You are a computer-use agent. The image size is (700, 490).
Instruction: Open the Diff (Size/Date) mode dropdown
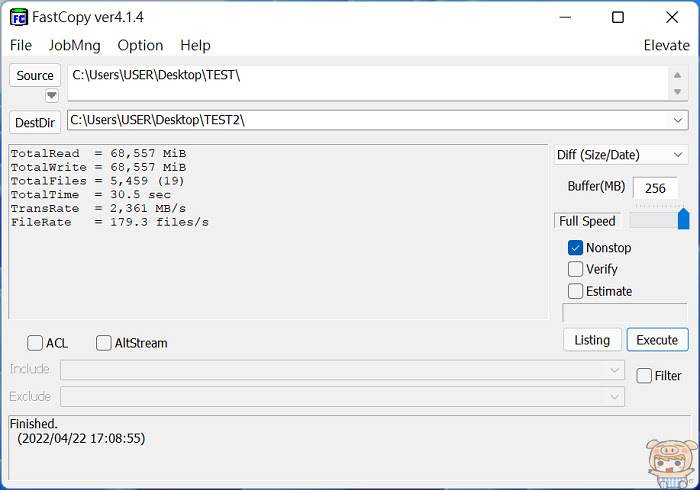coord(621,155)
